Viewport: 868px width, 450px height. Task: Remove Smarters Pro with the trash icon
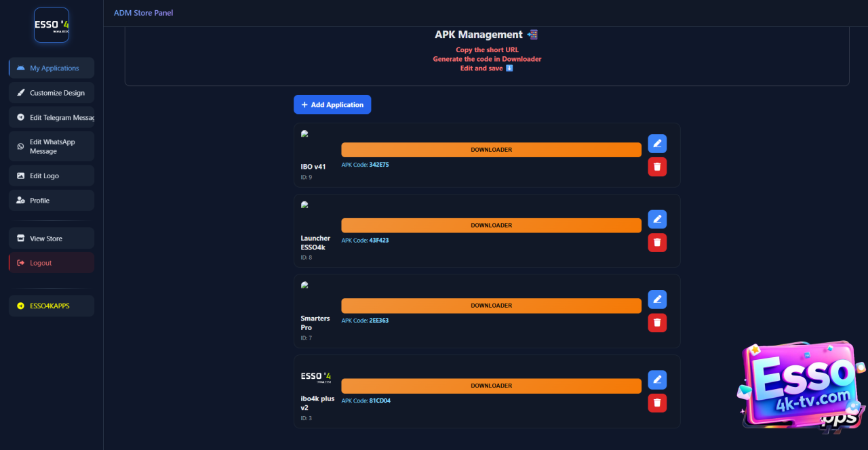657,323
